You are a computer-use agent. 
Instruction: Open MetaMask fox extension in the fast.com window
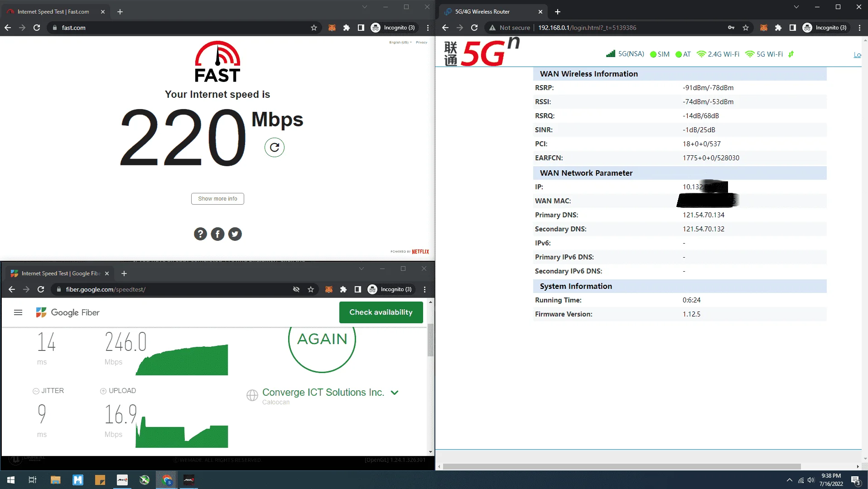click(332, 28)
